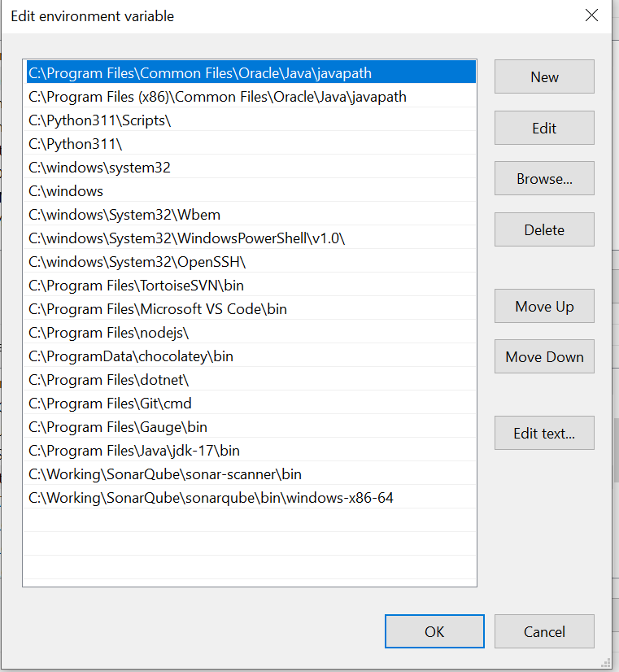This screenshot has height=672, width=619.
Task: Select the Java\jdk-17\bin entry
Action: (134, 451)
